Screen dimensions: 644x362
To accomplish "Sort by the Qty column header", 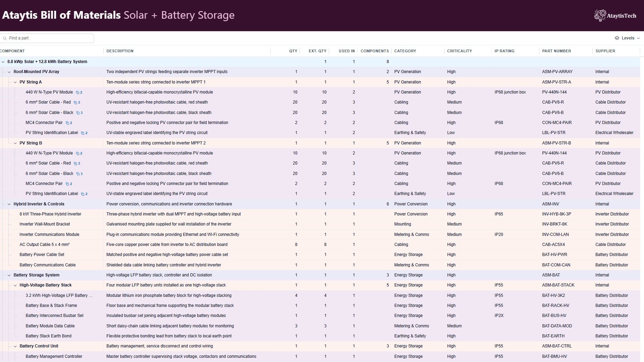I will 293,51.
